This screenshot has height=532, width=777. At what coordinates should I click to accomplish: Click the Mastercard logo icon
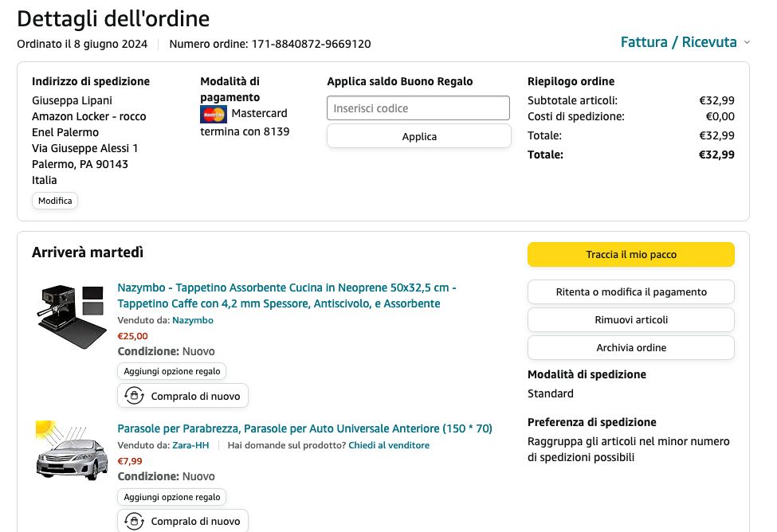(x=213, y=114)
